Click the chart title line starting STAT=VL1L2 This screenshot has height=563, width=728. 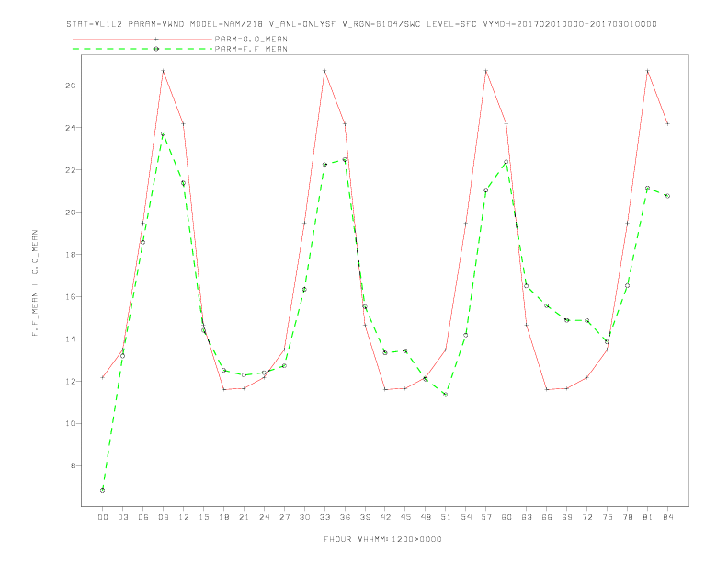coord(361,24)
